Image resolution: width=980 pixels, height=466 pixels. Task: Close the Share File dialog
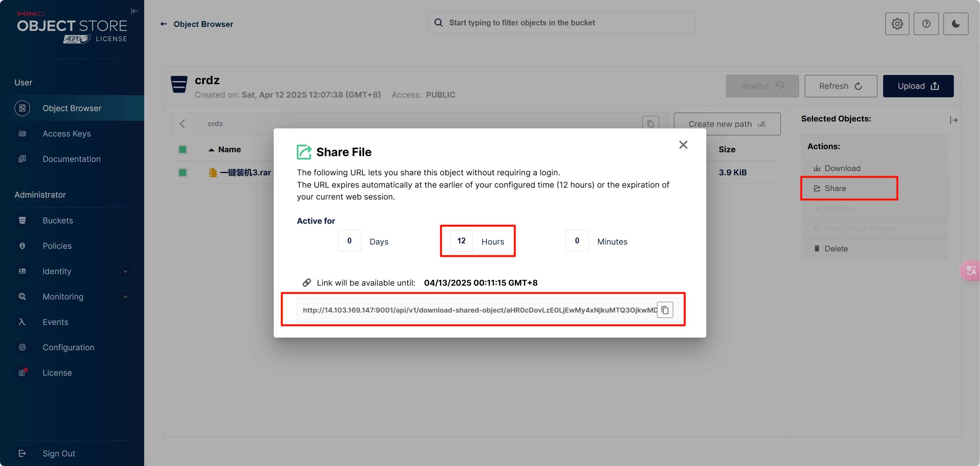(x=683, y=145)
